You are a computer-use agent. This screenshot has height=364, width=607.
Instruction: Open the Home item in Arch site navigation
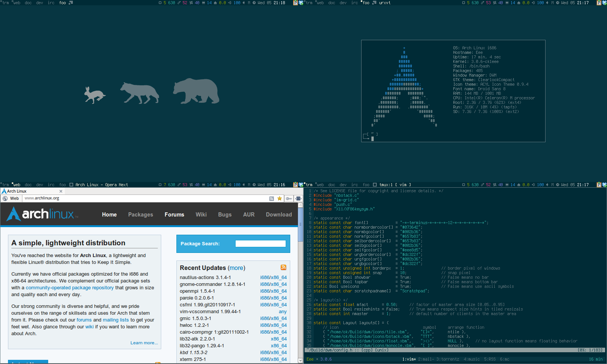pyautogui.click(x=109, y=215)
